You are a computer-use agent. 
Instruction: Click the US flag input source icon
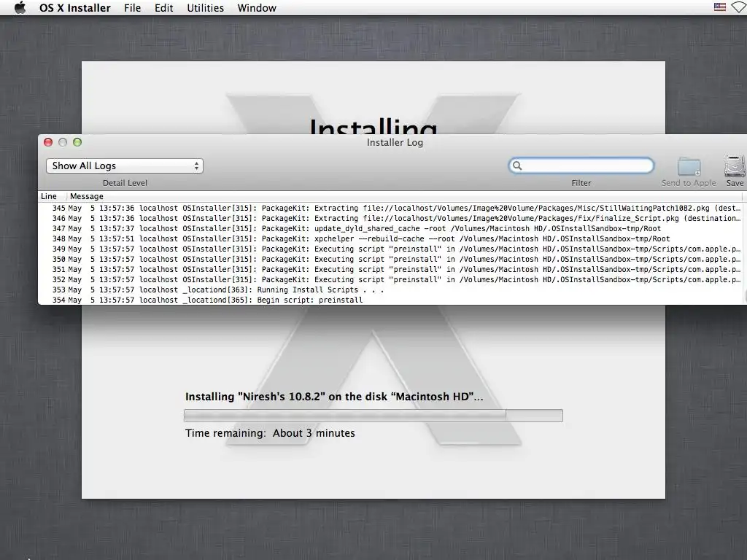720,7
